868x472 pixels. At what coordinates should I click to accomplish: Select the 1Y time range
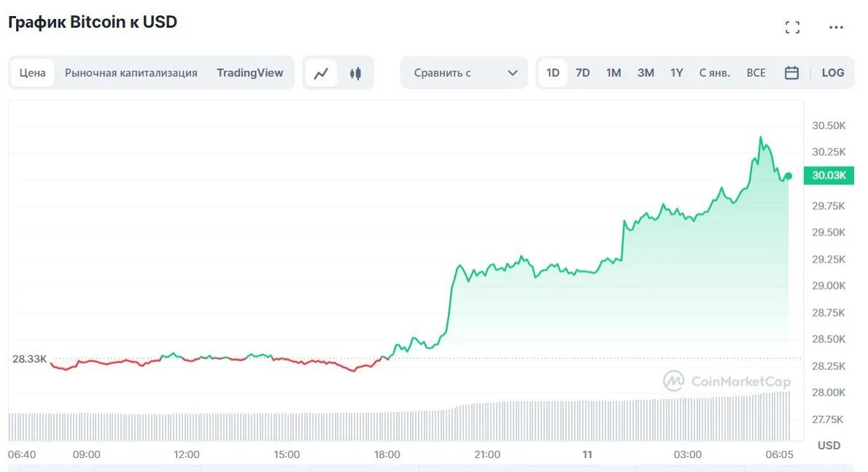pos(677,73)
